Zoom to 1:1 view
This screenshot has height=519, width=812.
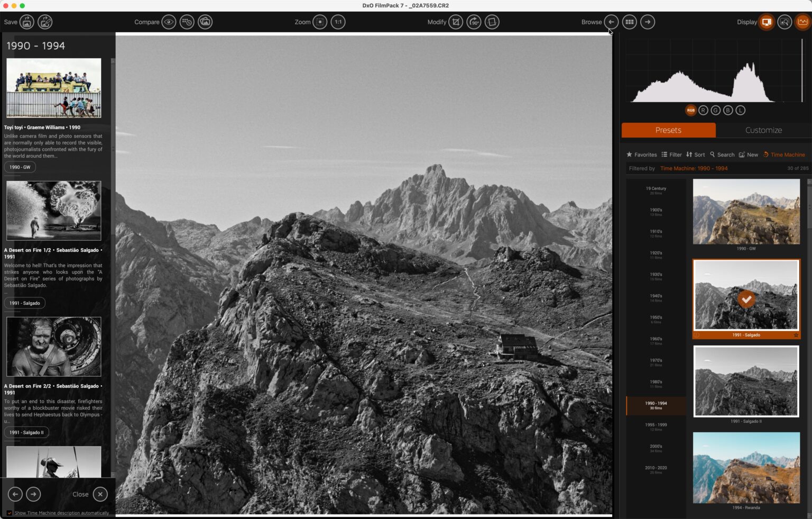pyautogui.click(x=338, y=22)
